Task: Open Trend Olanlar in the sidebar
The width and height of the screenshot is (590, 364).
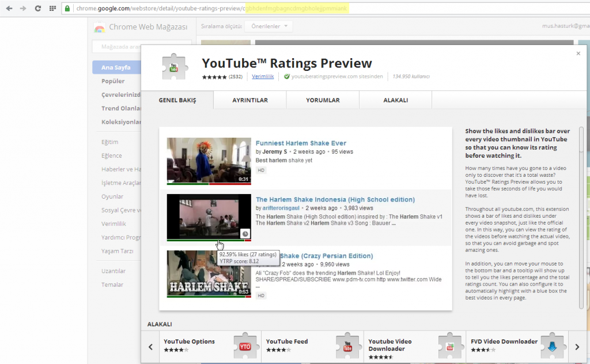Action: tap(121, 108)
